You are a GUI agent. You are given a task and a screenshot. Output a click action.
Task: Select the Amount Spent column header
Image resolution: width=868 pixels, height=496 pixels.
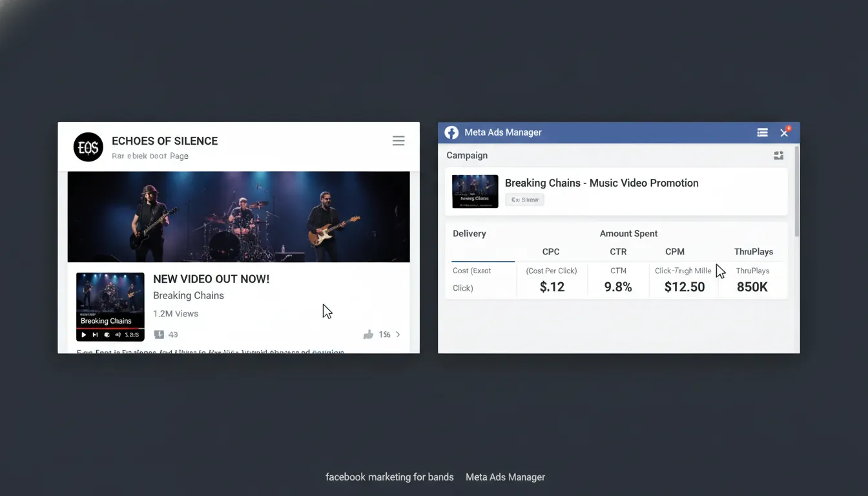pos(628,233)
